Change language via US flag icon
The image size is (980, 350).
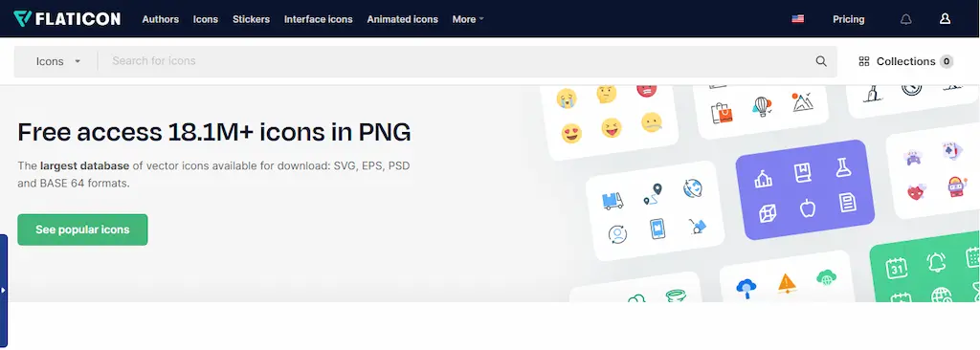(x=797, y=19)
